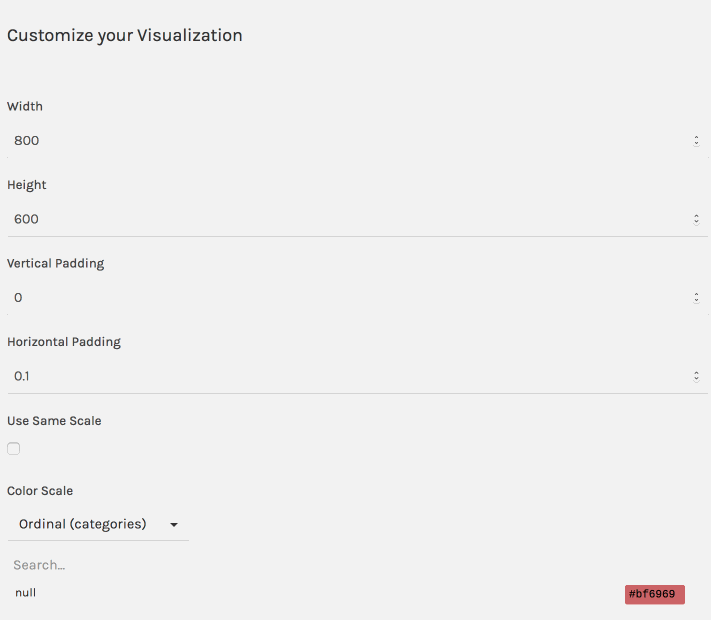Lower Horizontal Padding using the down arrow
The width and height of the screenshot is (711, 620).
coord(696,380)
